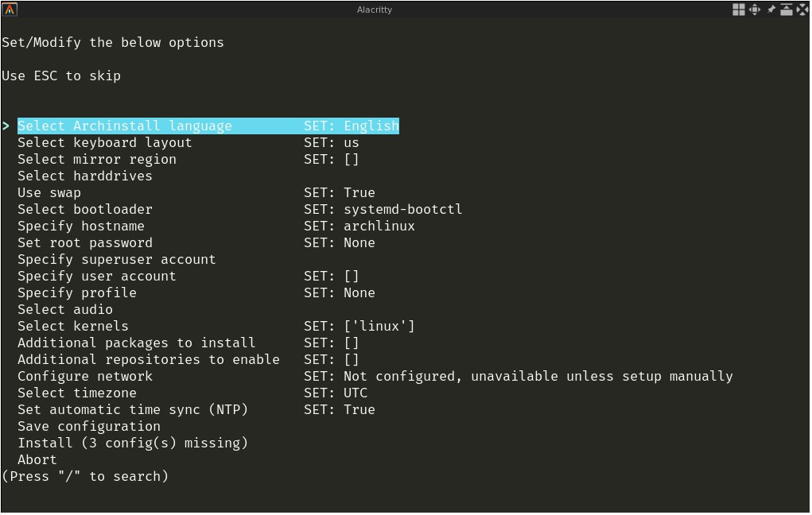Click the 'Alacritty' window title
Screen dimensions: 812x515
(x=375, y=10)
